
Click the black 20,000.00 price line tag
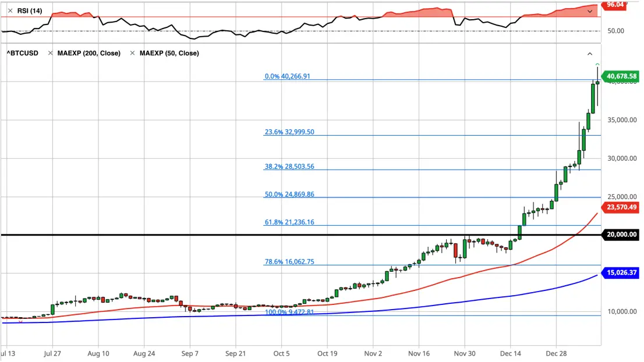pyautogui.click(x=620, y=235)
